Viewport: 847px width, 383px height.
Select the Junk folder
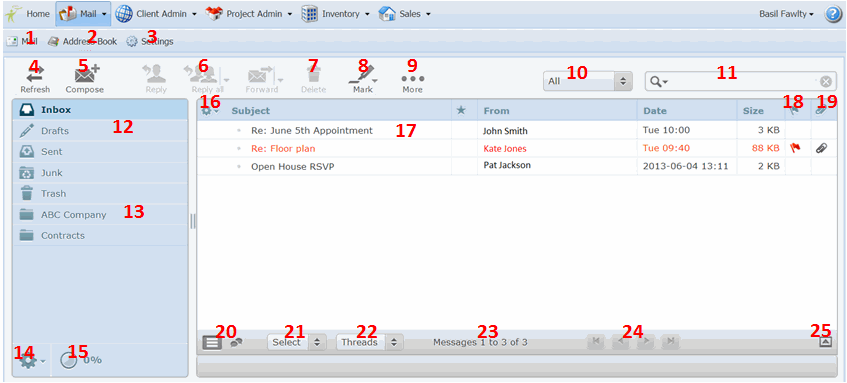coord(100,173)
